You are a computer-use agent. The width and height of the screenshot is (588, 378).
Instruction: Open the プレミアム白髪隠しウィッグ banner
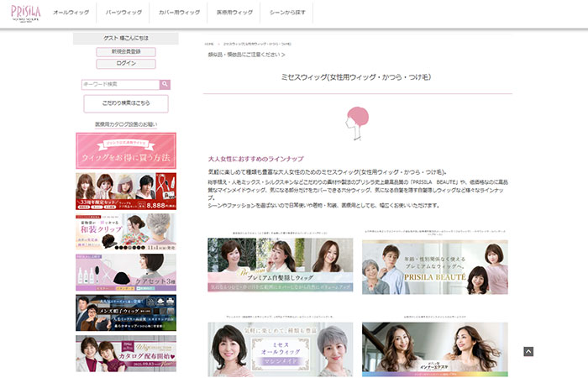click(x=280, y=266)
